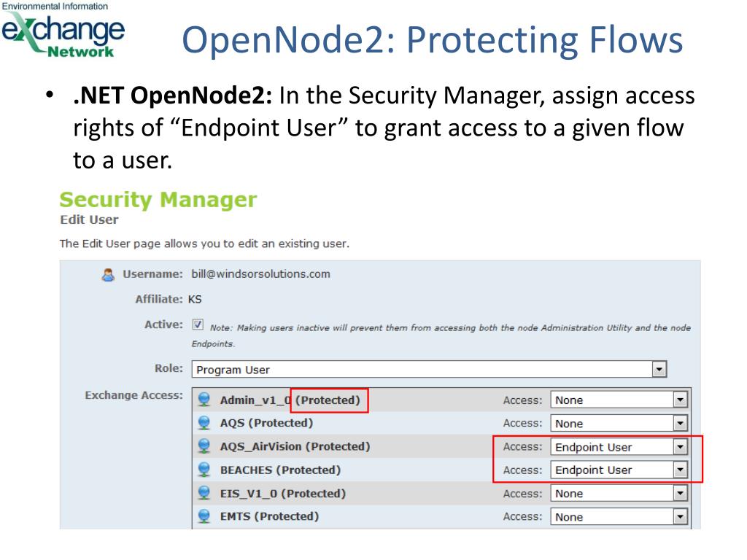
Task: Select the BEACHES (Protected) flow row
Action: [441, 470]
